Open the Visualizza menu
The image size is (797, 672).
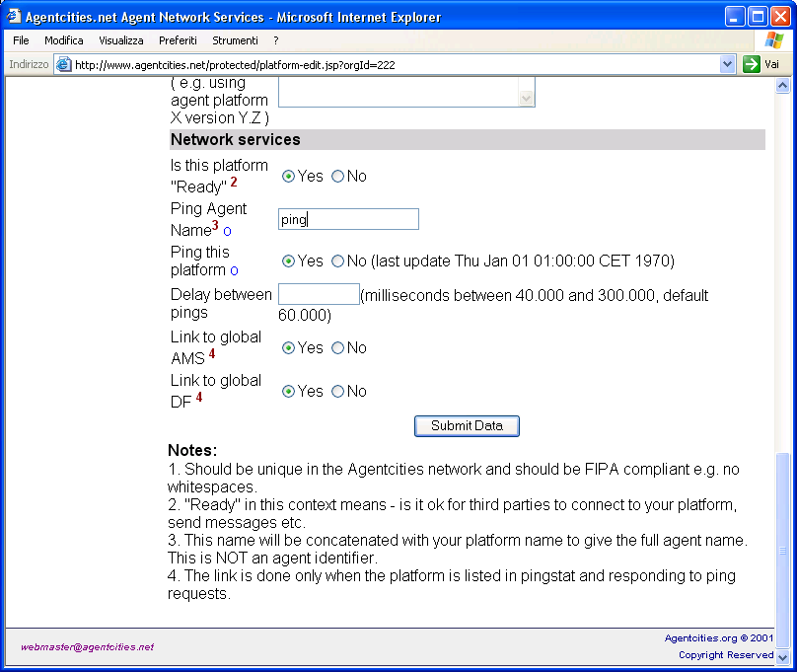click(x=121, y=40)
